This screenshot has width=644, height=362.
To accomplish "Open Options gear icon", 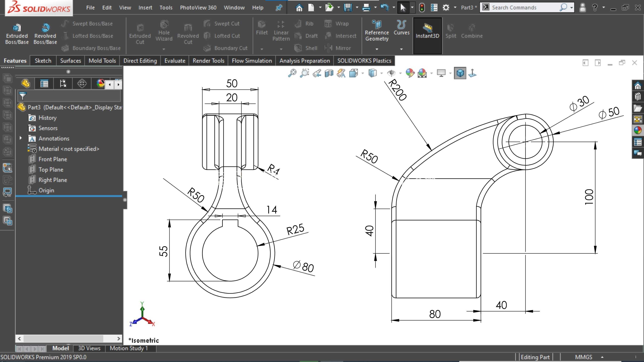I will point(446,8).
